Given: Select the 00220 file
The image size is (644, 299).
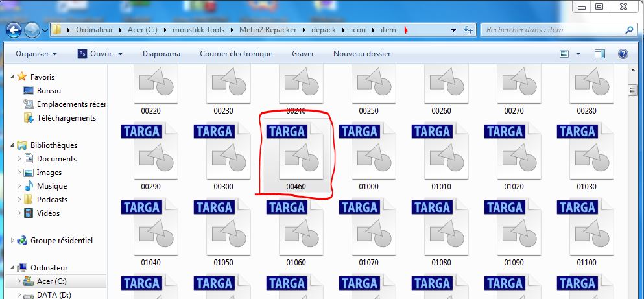Looking at the screenshot, I should pyautogui.click(x=156, y=90).
